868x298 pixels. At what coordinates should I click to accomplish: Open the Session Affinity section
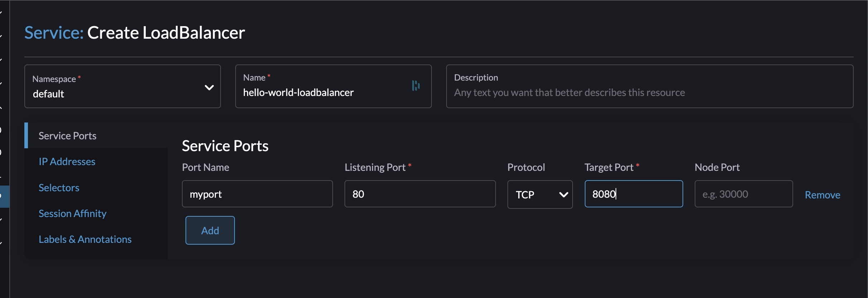pyautogui.click(x=72, y=213)
